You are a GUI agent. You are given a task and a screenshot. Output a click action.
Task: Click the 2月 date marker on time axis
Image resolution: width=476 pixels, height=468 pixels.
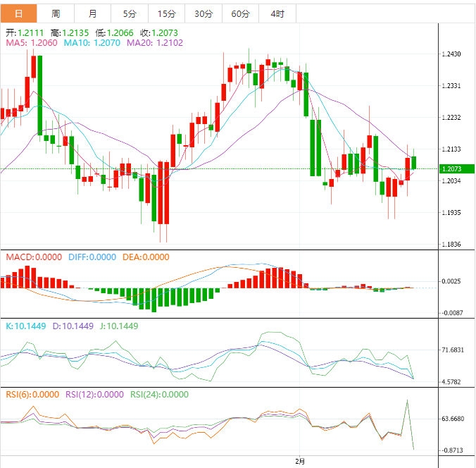coord(300,462)
